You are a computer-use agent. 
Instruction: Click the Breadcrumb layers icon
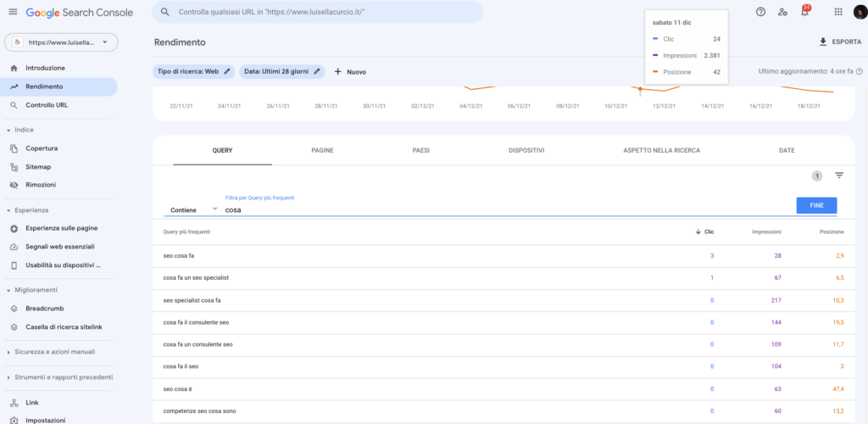[14, 309]
